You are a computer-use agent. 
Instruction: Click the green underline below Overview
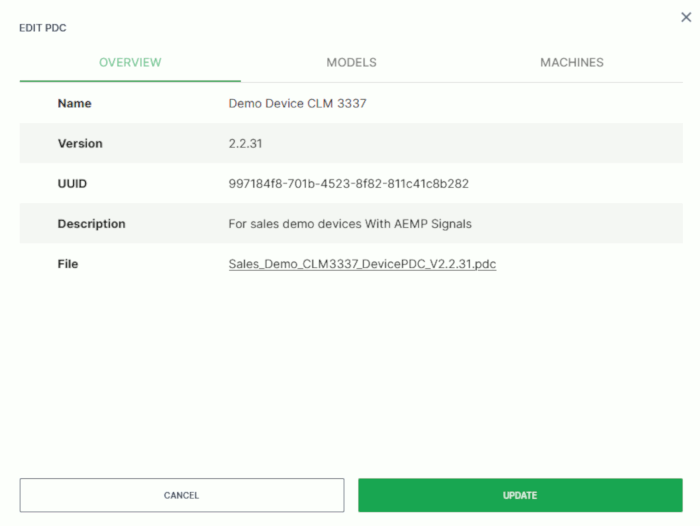click(x=130, y=81)
